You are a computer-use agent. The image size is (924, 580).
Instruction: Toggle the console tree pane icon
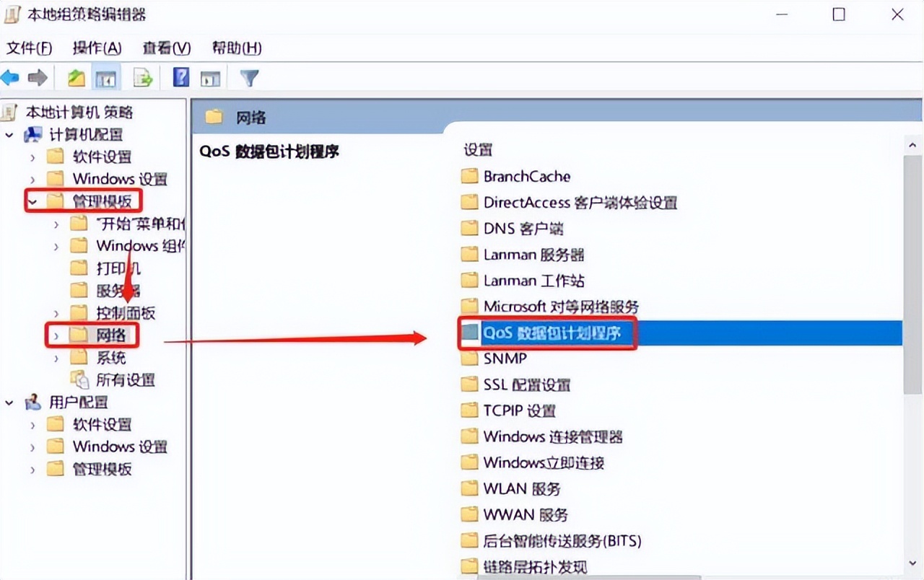point(106,77)
